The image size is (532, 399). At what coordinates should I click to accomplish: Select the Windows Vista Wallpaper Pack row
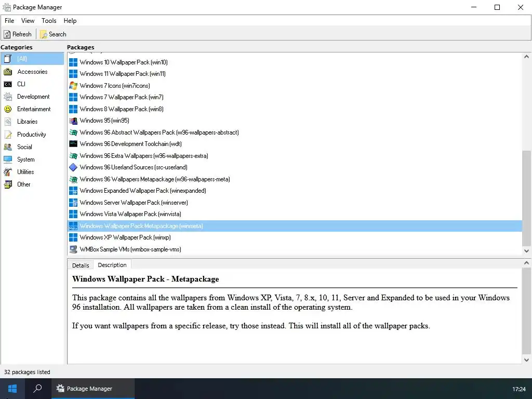coord(295,214)
